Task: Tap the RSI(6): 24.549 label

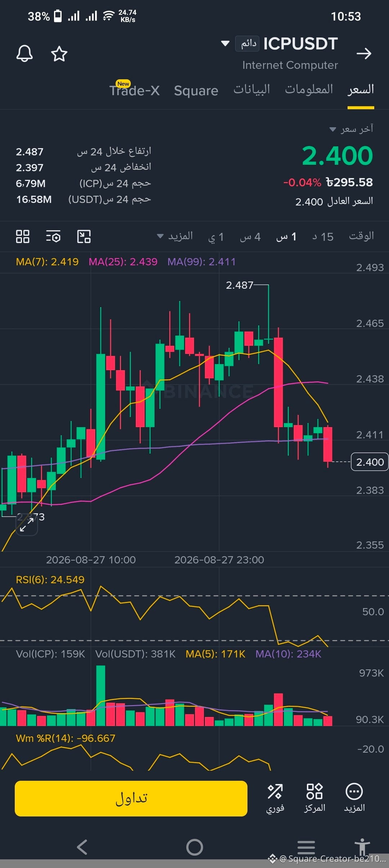Action: 50,580
